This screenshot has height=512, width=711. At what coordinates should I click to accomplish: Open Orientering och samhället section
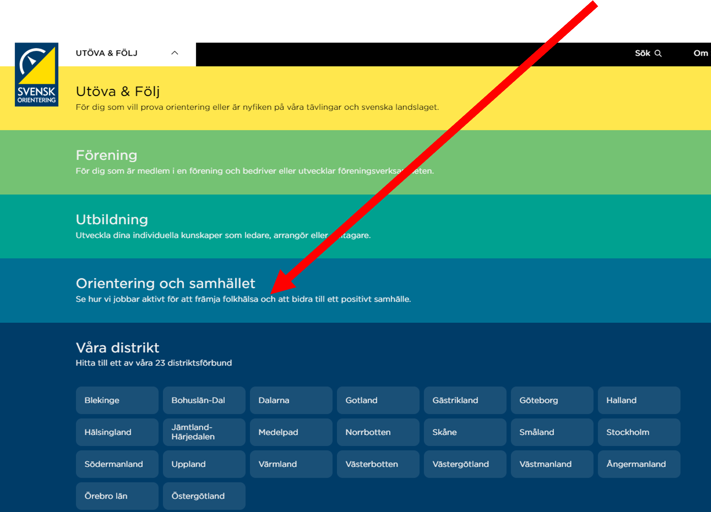(356, 290)
